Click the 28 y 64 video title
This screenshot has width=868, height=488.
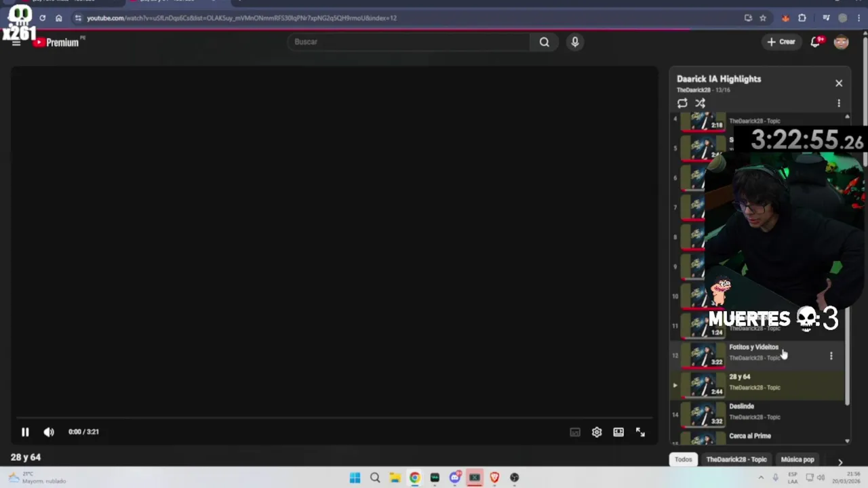[x=26, y=457]
